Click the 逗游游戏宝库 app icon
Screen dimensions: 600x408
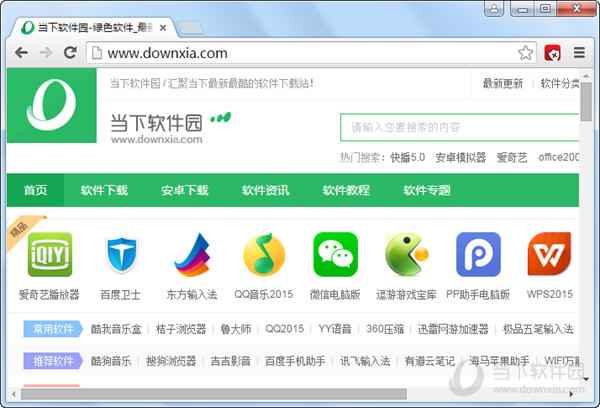point(407,254)
